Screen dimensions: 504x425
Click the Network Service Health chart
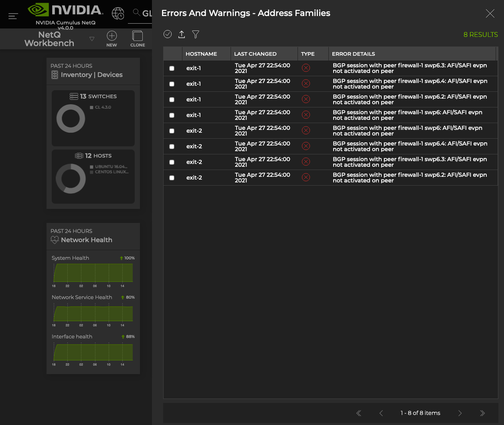pos(93,314)
